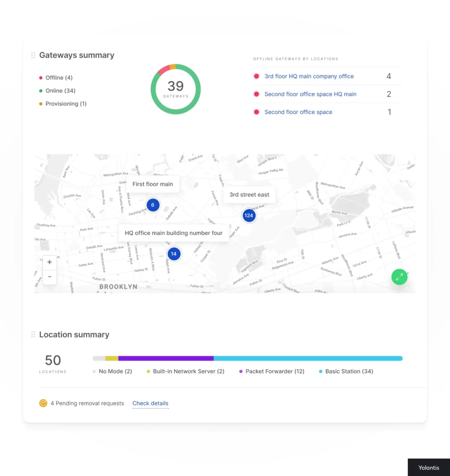Click the drag handle beside Location summary
Image resolution: width=450 pixels, height=476 pixels.
click(x=33, y=335)
